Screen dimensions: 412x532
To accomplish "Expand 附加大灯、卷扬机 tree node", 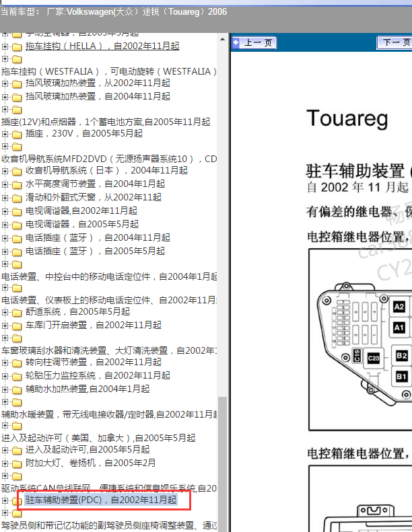I will [5, 463].
